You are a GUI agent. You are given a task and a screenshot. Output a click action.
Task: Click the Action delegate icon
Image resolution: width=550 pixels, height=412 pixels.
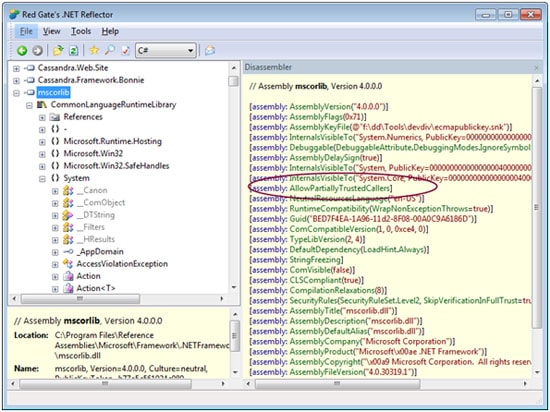click(68, 276)
